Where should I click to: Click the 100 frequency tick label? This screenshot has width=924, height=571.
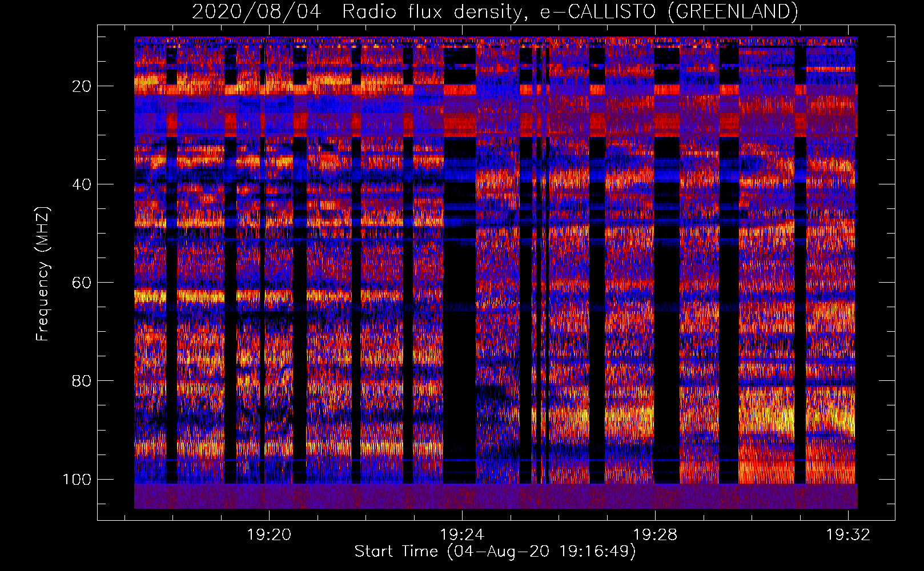[x=77, y=479]
